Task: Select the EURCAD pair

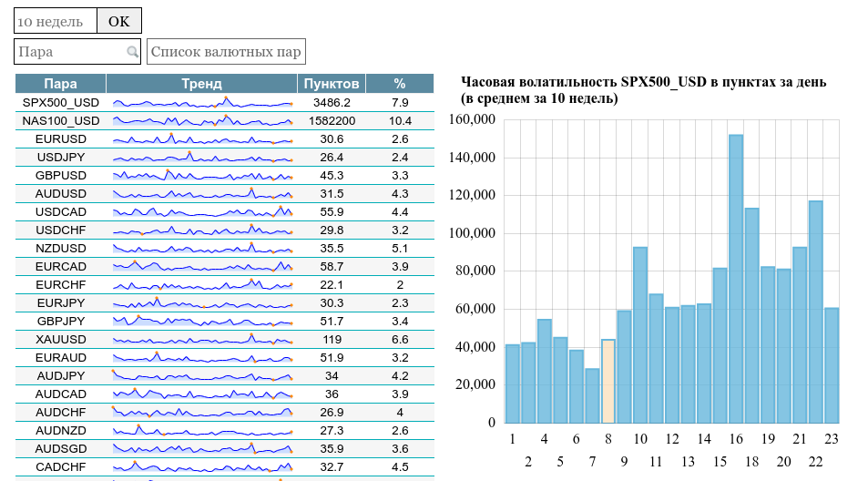Action: coord(61,267)
